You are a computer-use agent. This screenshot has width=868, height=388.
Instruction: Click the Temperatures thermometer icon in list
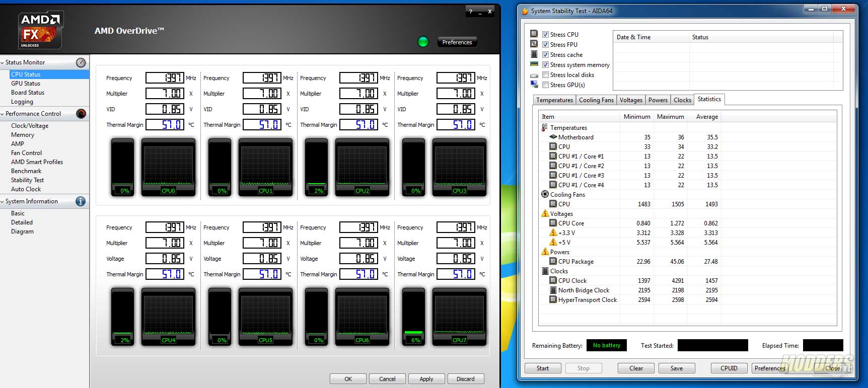(545, 128)
